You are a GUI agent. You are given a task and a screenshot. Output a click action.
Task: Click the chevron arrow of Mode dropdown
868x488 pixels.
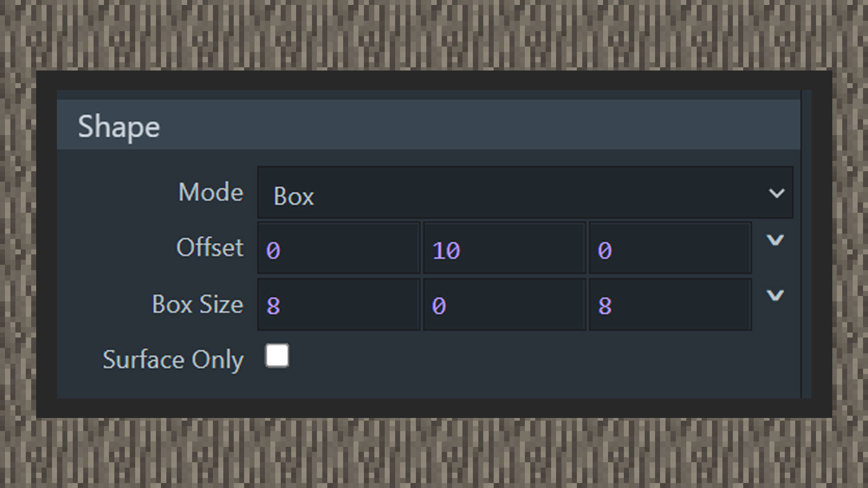tap(776, 193)
